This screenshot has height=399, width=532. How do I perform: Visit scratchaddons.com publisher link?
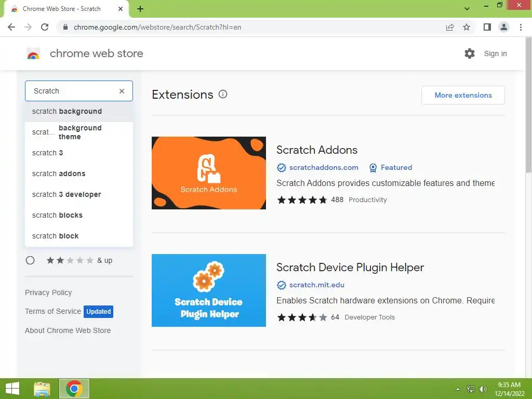(324, 168)
